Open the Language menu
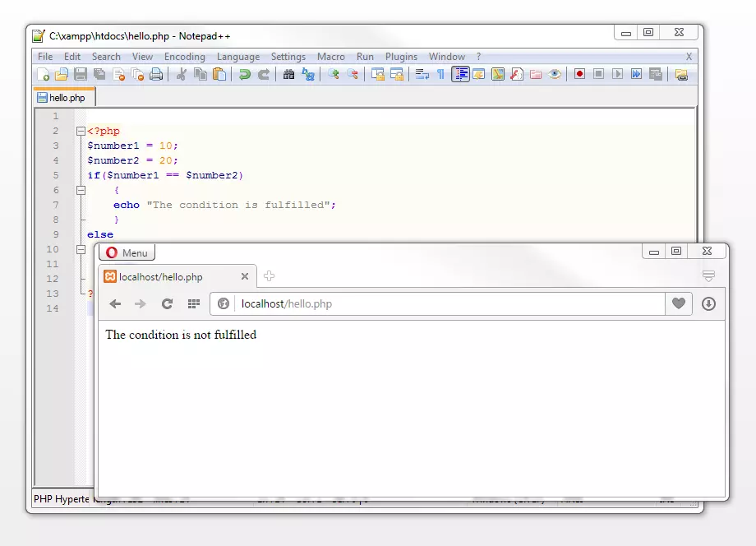Screen dimensions: 756x546 tap(238, 57)
